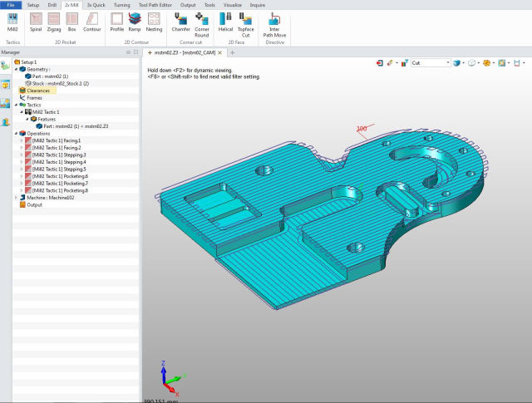The width and height of the screenshot is (532, 403).
Task: Select the Corner Round tool
Action: pyautogui.click(x=202, y=25)
